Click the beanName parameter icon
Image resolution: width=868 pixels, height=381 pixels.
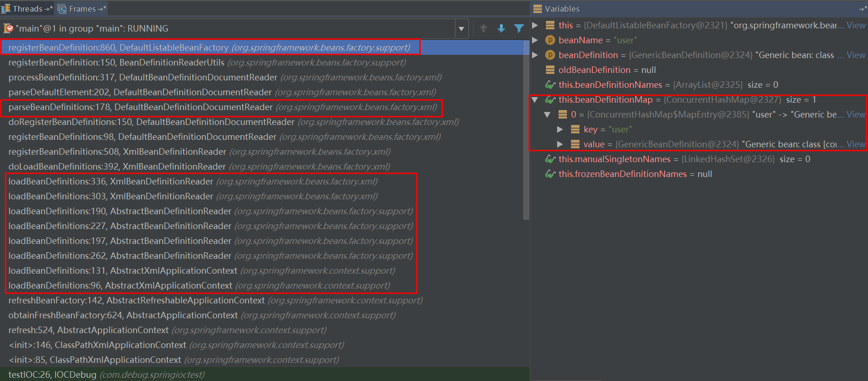pyautogui.click(x=550, y=40)
